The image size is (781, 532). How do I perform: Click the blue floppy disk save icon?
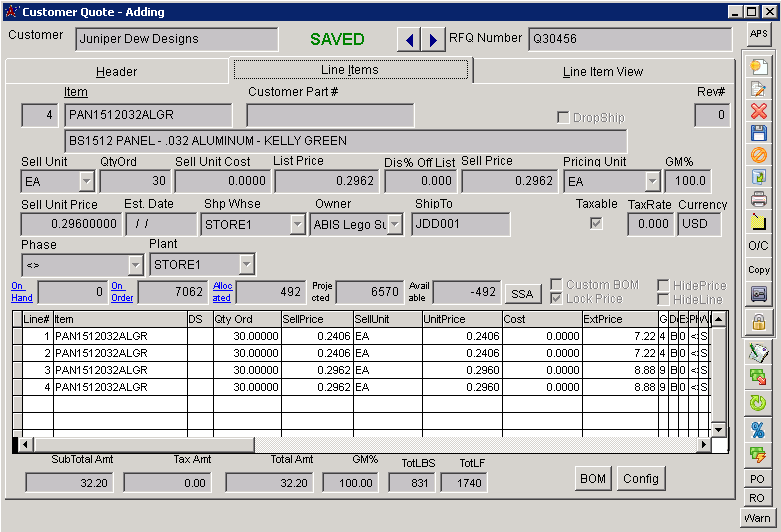pos(758,133)
